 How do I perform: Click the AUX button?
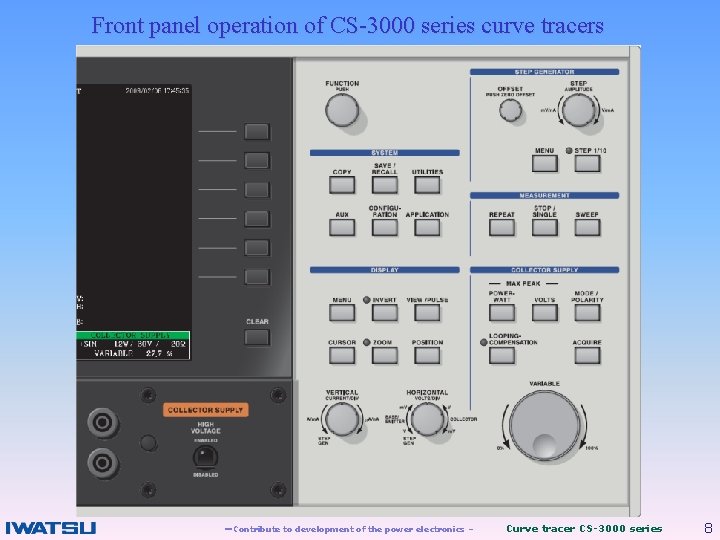pos(342,227)
